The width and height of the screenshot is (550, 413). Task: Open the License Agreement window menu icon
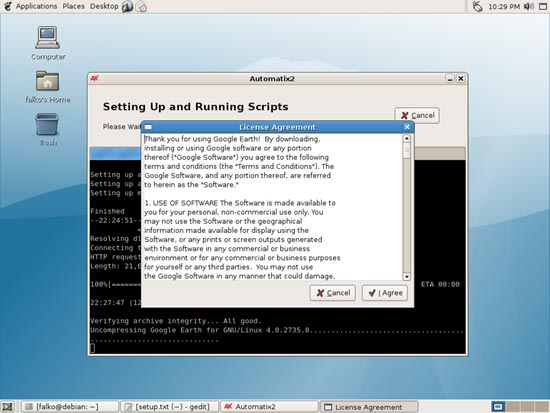coord(148,127)
